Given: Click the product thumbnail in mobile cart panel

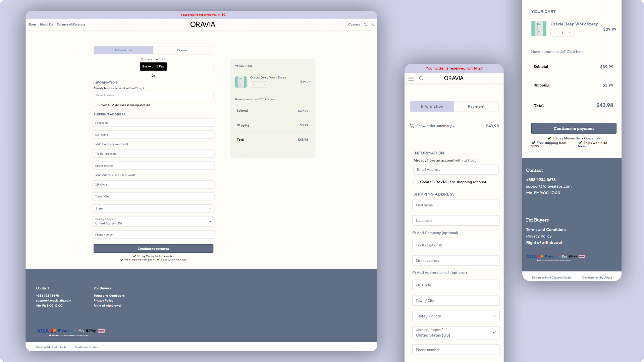Looking at the screenshot, I should point(539,29).
